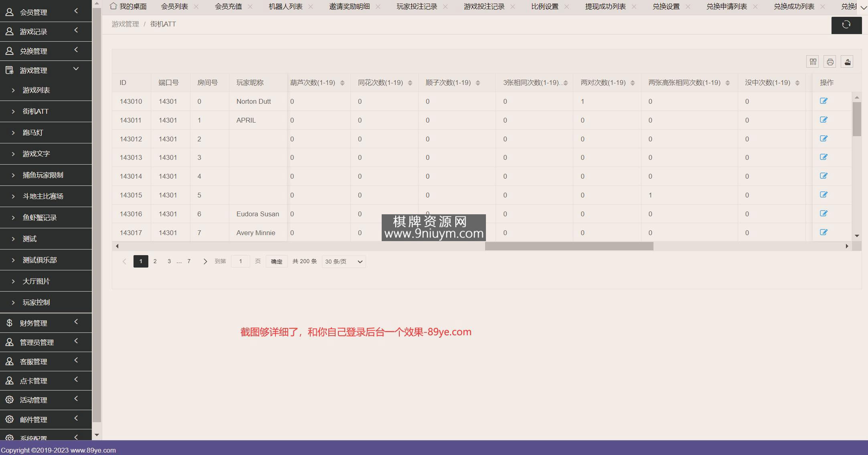Open the tab overflow dropdown arrow
This screenshot has height=455, width=868.
tap(864, 7)
